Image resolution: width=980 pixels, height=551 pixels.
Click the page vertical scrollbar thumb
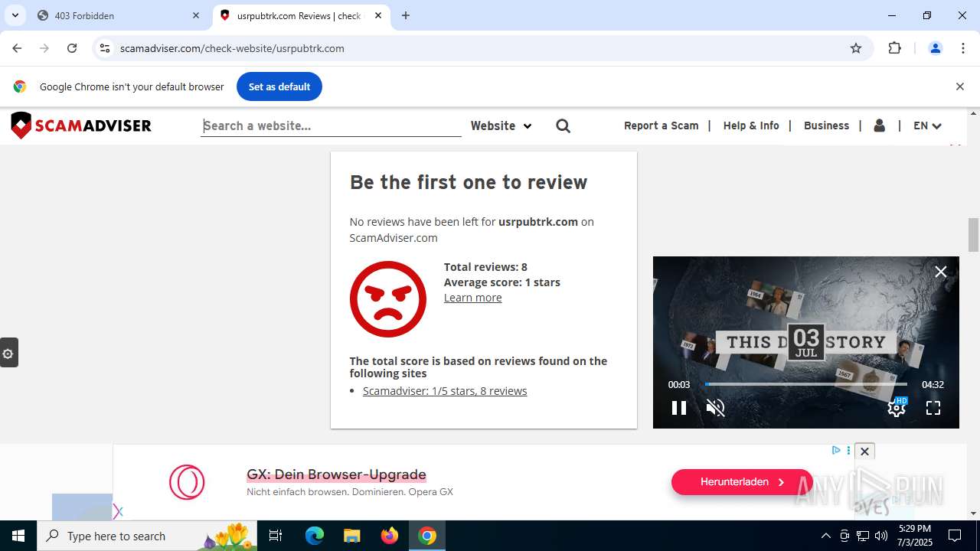pos(973,234)
